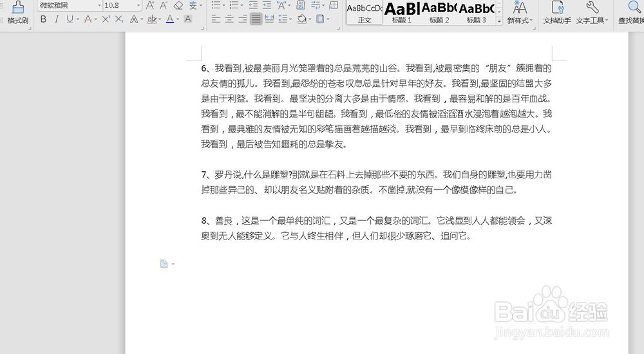Open underline style dropdown arrow
Image resolution: width=644 pixels, height=354 pixels.
coord(78,19)
